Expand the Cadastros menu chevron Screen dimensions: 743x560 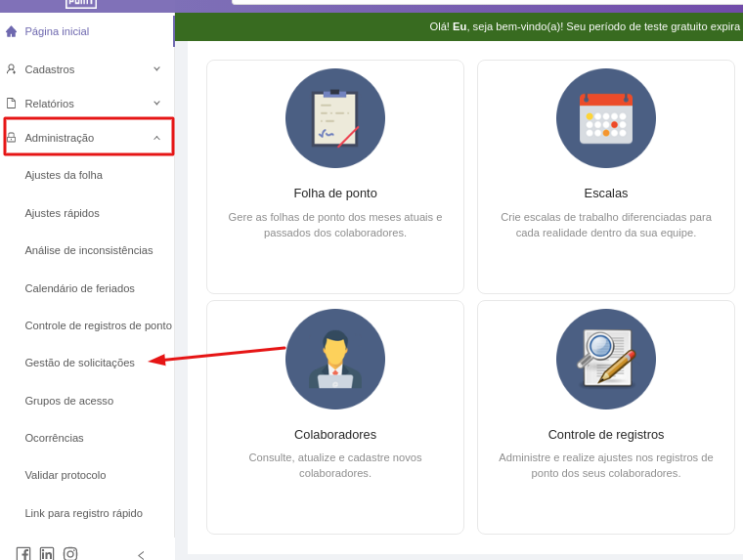tap(156, 69)
